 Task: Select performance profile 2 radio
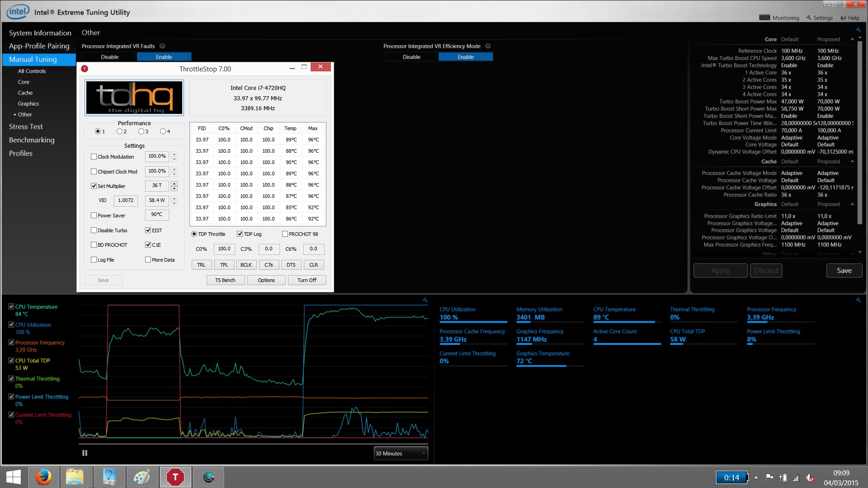(119, 131)
